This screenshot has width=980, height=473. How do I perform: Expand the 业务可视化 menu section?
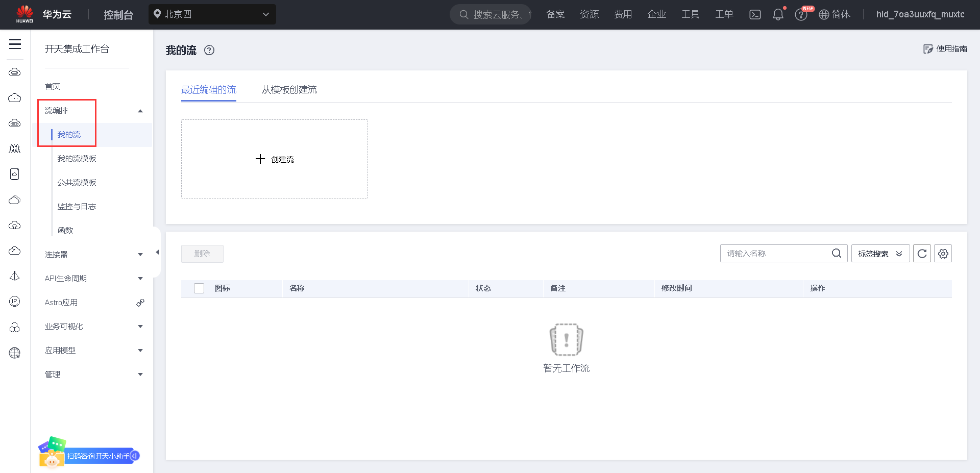tap(140, 327)
